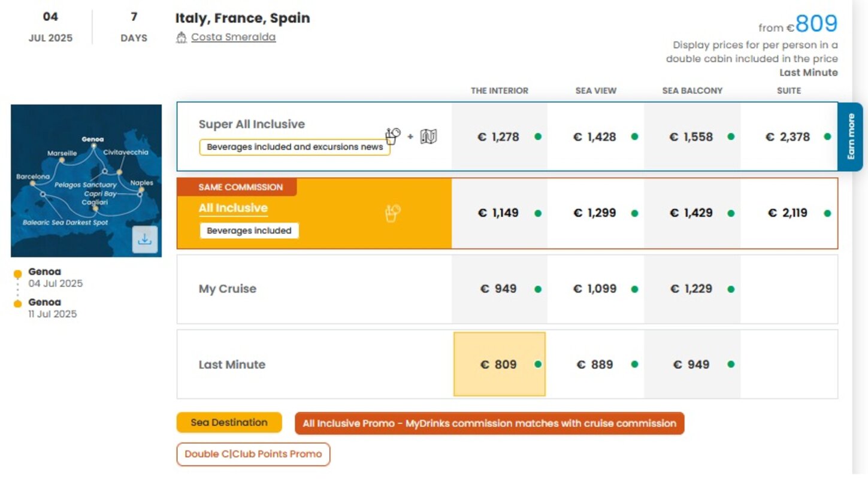Download the itinerary map image
Screen dimensions: 868x479
[144, 239]
